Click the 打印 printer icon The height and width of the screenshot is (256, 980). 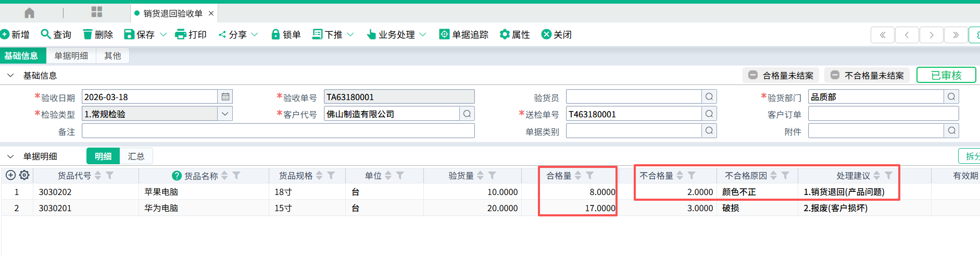[x=181, y=34]
